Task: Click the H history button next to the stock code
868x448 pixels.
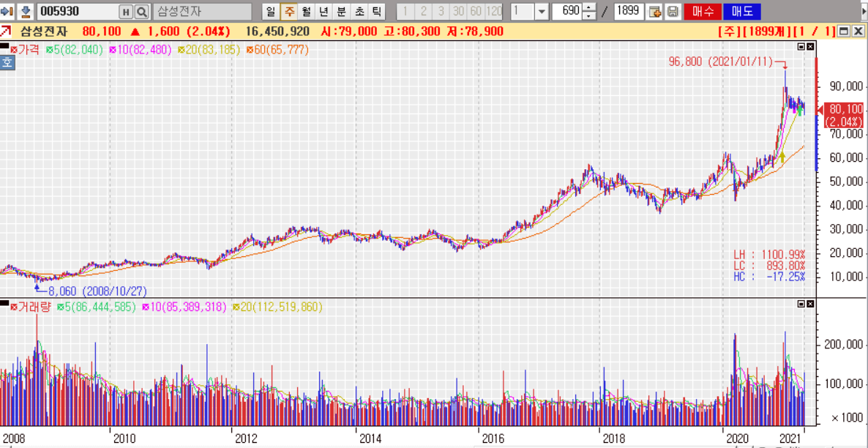Action: click(x=126, y=12)
